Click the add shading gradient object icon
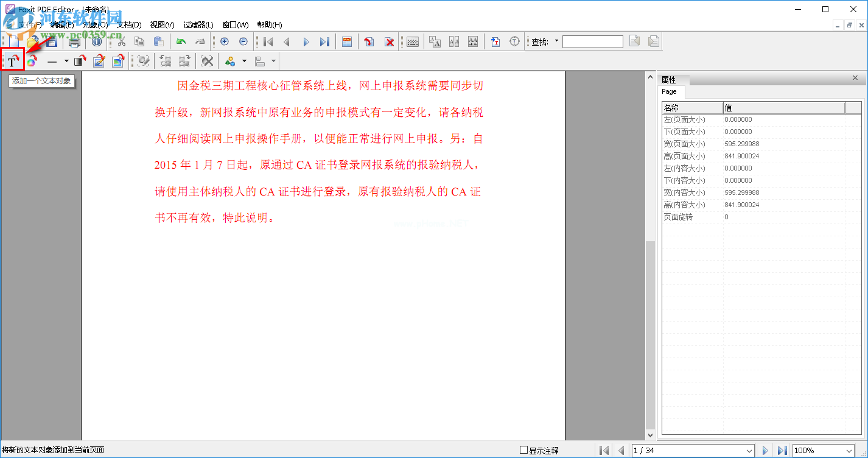Viewport: 868px width, 458px height. (80, 61)
